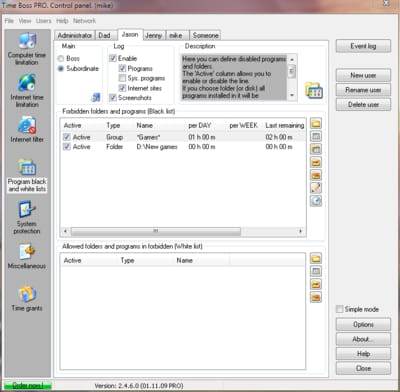Toggle the Log Enable checkbox
The image size is (400, 392).
point(113,59)
